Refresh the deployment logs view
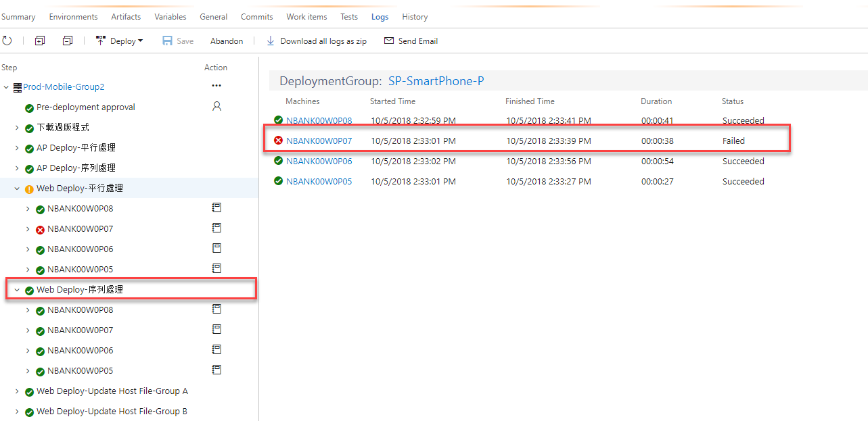868x421 pixels. coord(7,41)
